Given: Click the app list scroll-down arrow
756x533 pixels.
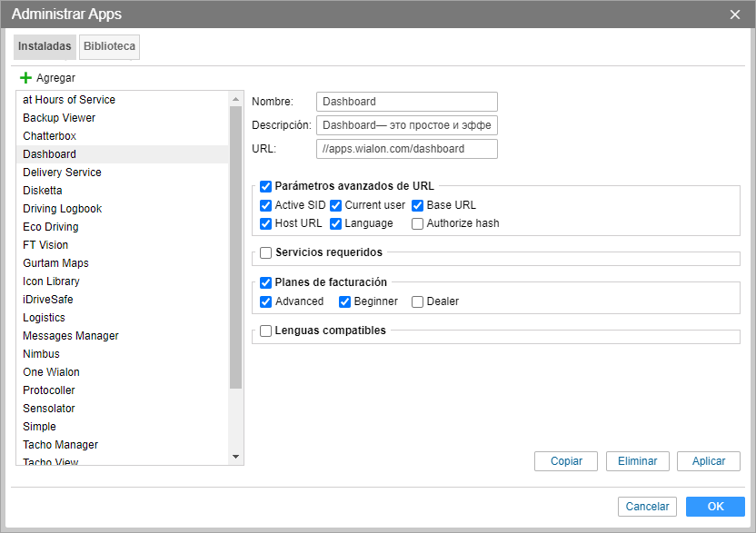Looking at the screenshot, I should (x=235, y=457).
